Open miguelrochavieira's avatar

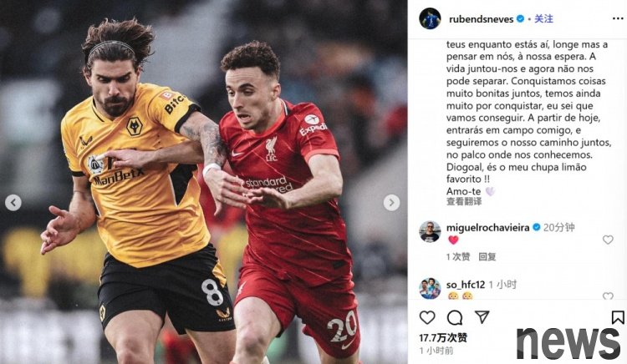tap(430, 231)
